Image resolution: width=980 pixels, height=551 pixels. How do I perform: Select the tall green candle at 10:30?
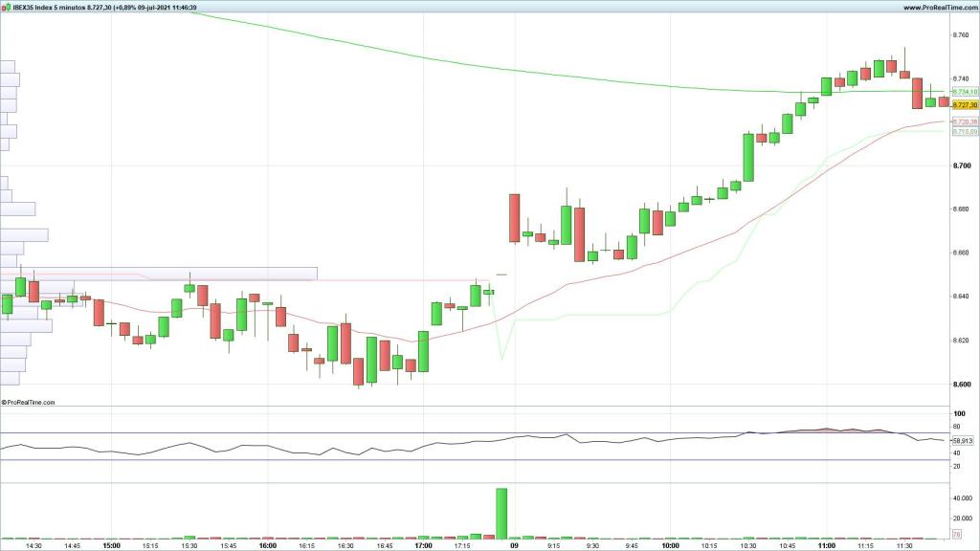click(x=748, y=157)
